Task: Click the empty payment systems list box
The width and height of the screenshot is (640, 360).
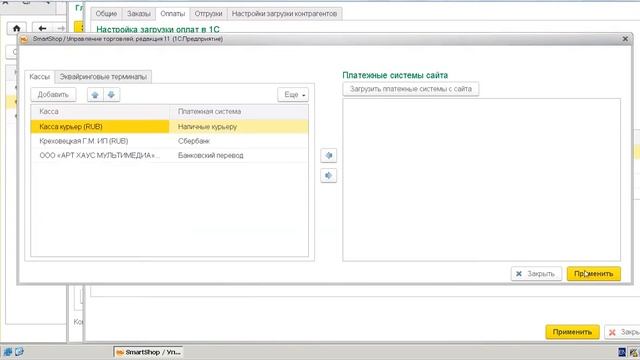Action: click(x=482, y=180)
